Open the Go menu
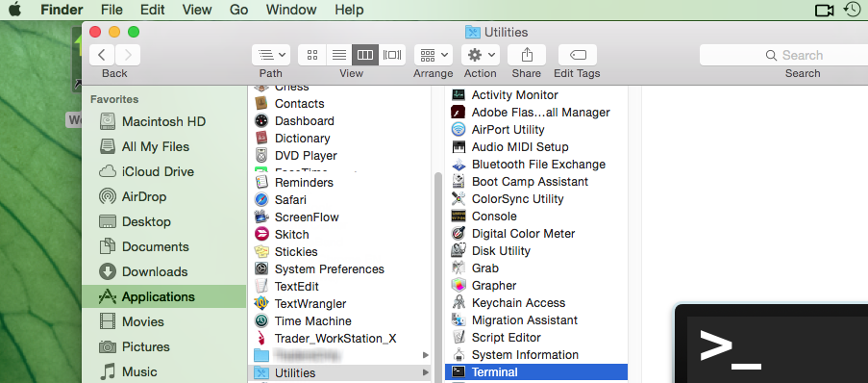868x383 pixels. 238,10
